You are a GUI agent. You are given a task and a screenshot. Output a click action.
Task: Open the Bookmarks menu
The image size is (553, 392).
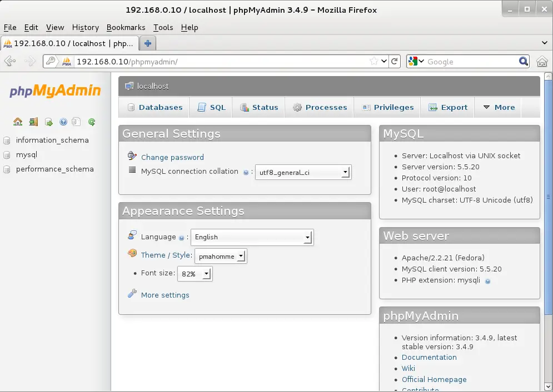(126, 27)
